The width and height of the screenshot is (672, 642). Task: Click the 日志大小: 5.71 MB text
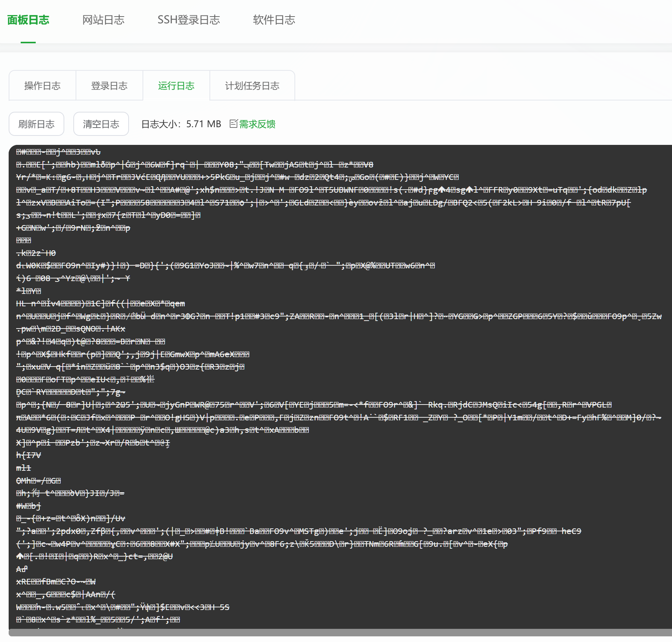181,124
